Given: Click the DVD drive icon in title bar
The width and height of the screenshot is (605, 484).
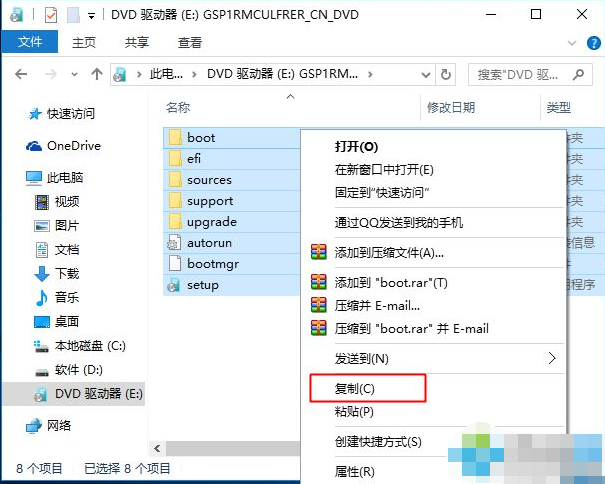Looking at the screenshot, I should coord(16,15).
